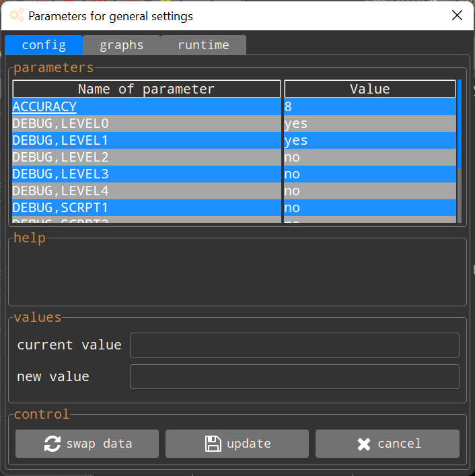Screen dimensions: 475x476
Task: Switch to the graphs tab
Action: pyautogui.click(x=122, y=45)
